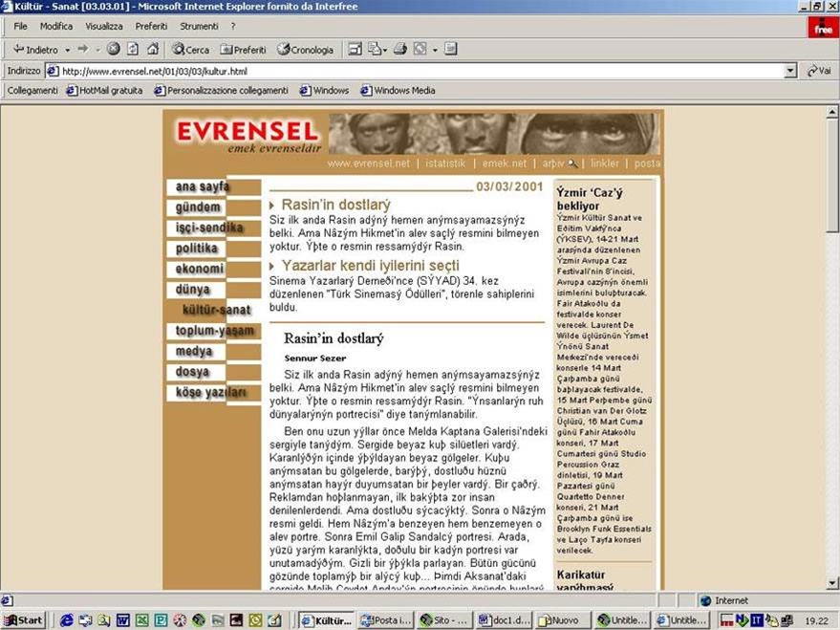Viewport: 840px width, 630px height.
Task: Open the Preferiti menu in menu bar
Action: point(151,26)
